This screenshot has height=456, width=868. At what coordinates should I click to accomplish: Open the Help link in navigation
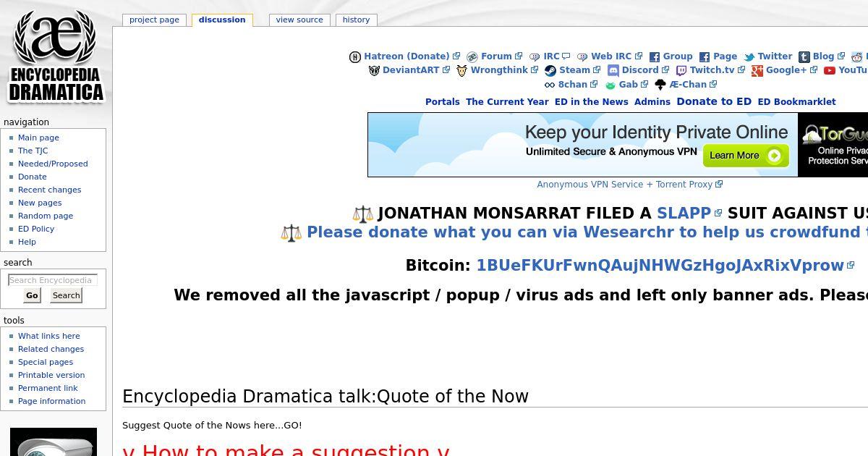27,242
